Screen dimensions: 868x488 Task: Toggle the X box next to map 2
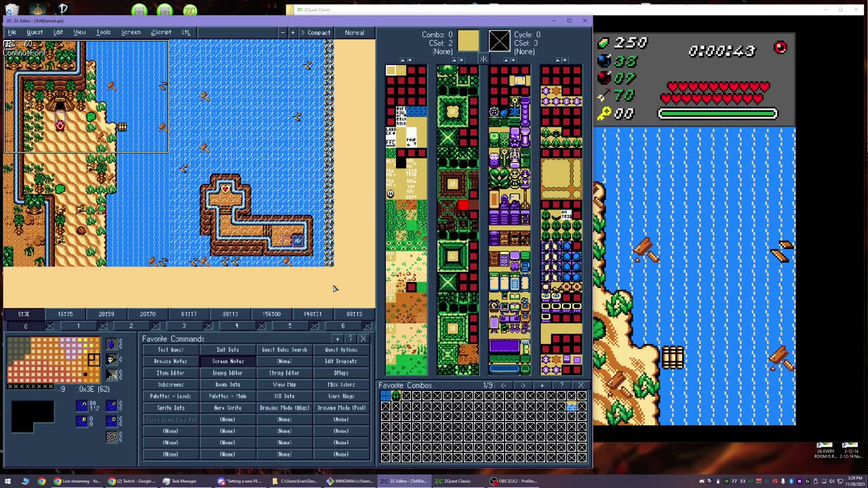pyautogui.click(x=155, y=326)
